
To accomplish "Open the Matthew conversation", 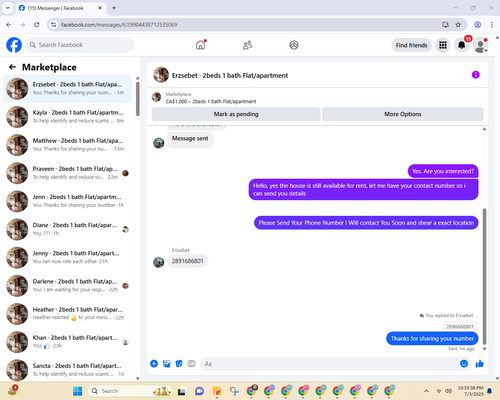I will click(68, 145).
